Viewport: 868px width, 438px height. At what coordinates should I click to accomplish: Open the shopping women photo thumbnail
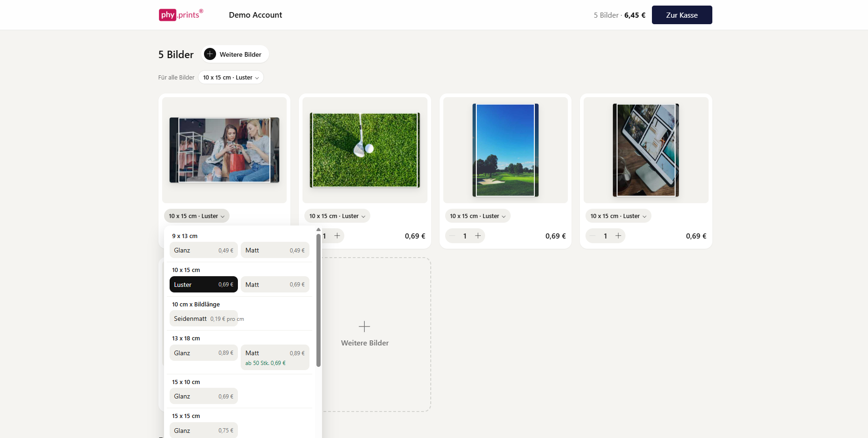coord(224,150)
